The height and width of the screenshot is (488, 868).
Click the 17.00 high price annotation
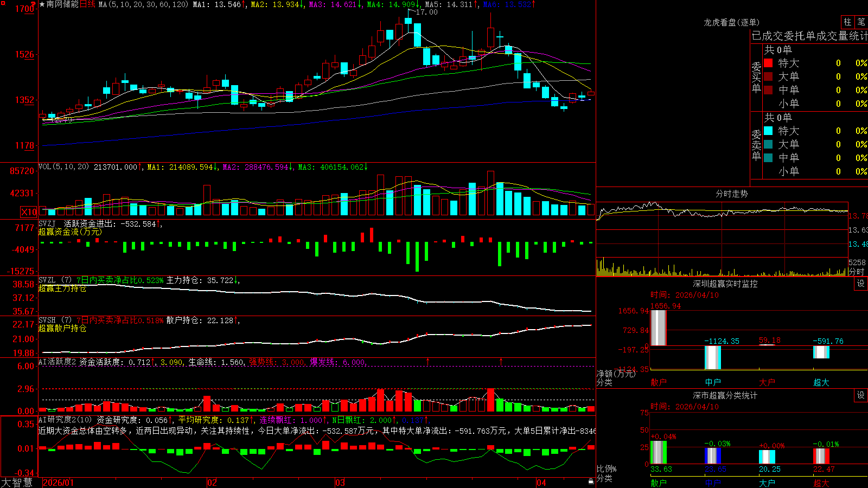pos(426,12)
